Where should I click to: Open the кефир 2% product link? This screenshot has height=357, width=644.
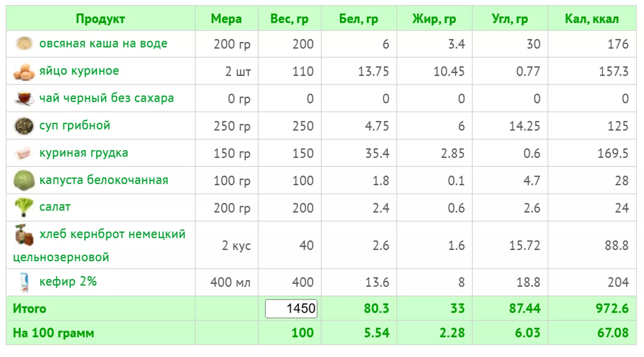coord(68,282)
